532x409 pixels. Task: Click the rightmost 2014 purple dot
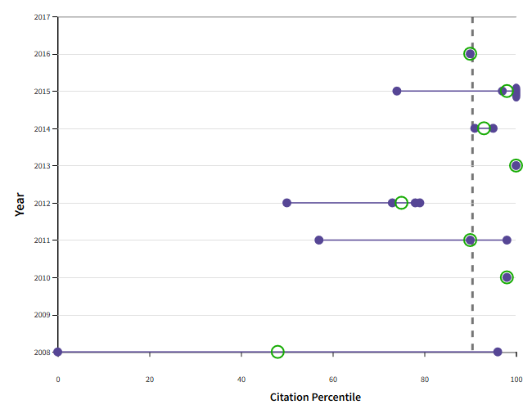493,128
